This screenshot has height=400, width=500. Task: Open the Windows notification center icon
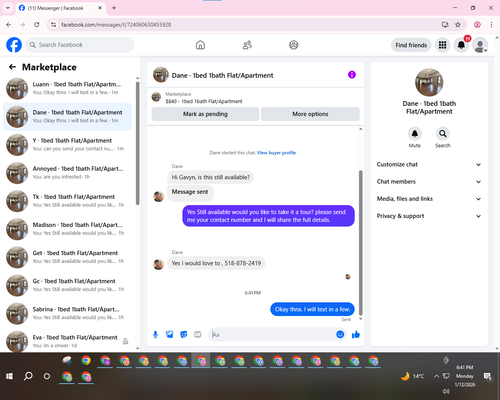point(488,376)
